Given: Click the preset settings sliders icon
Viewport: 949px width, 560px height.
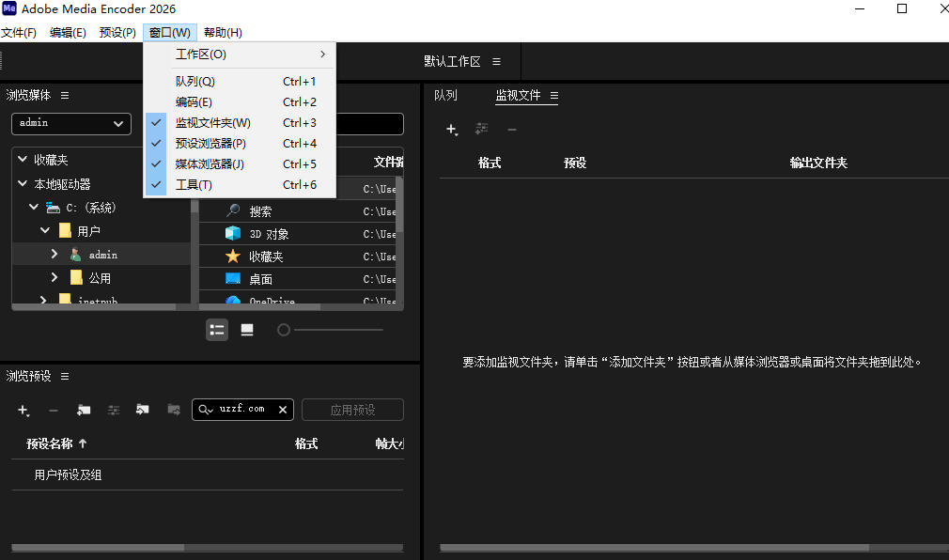Looking at the screenshot, I should pos(113,411).
